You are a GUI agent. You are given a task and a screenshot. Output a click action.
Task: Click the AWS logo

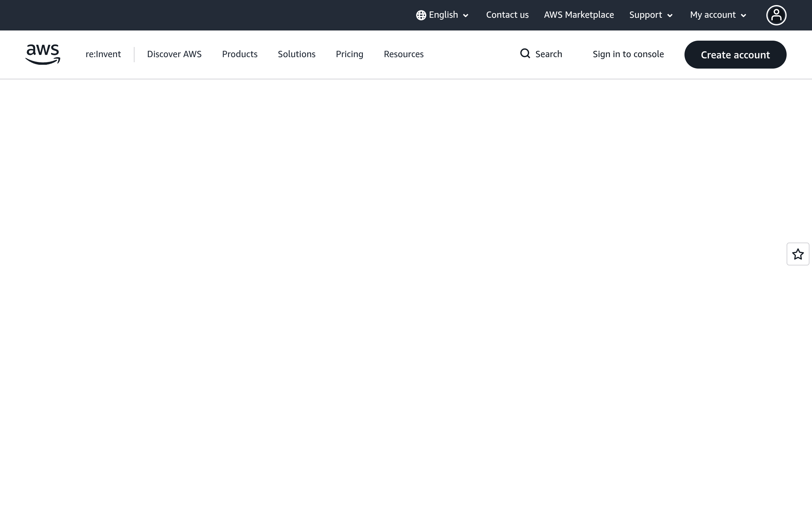pyautogui.click(x=43, y=54)
